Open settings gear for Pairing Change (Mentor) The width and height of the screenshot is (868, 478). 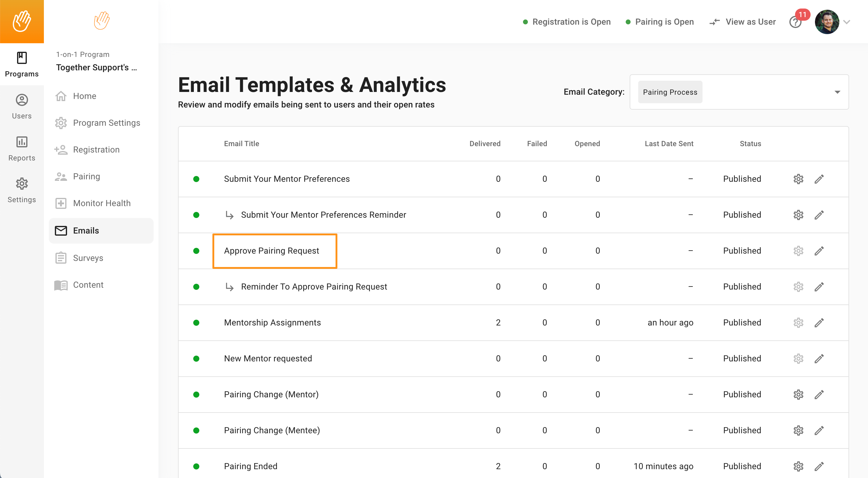pos(798,395)
